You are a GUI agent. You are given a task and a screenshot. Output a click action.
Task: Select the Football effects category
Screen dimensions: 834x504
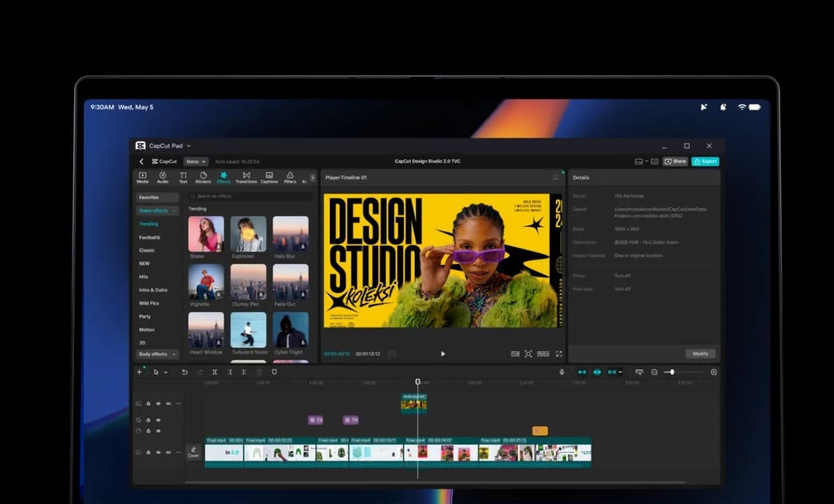[150, 237]
